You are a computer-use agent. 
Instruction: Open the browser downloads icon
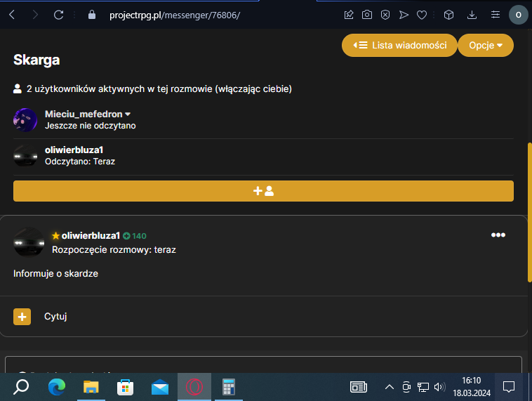click(x=472, y=15)
